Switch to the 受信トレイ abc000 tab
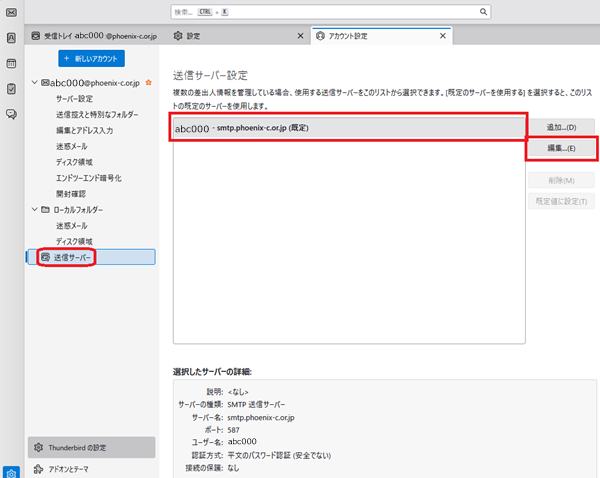The height and width of the screenshot is (478, 600). pos(90,35)
